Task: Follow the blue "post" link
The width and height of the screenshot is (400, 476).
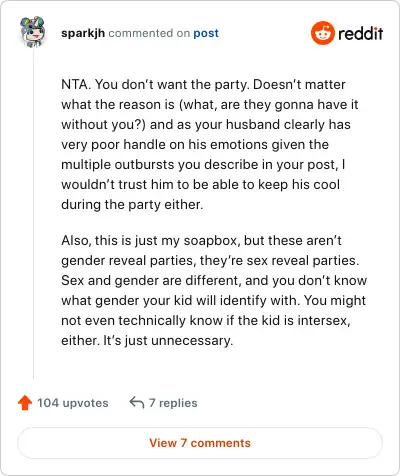Action: pos(206,33)
